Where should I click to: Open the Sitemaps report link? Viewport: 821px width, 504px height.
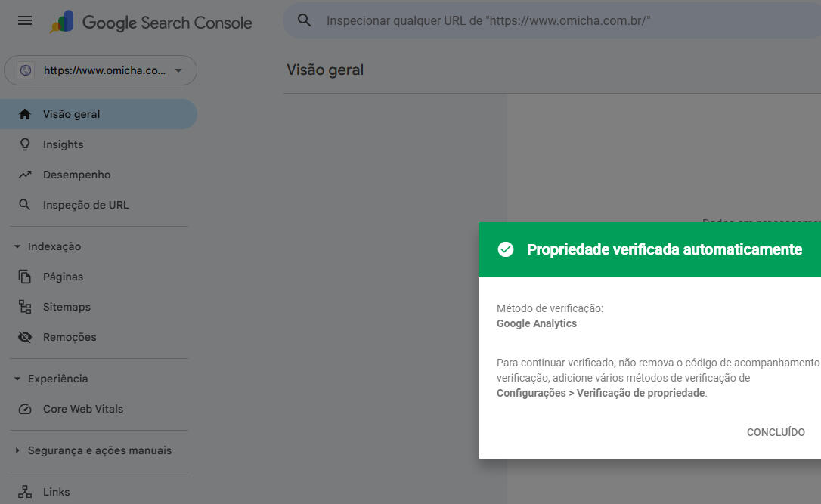(67, 307)
